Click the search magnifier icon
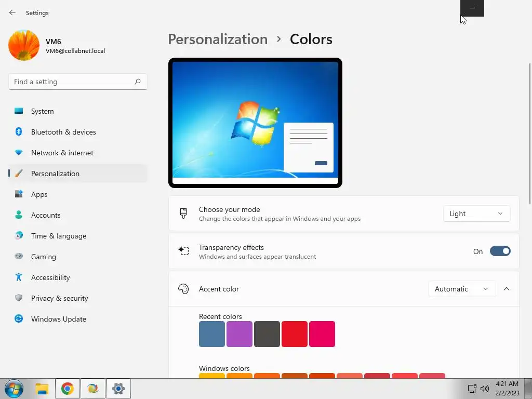 coord(137,82)
